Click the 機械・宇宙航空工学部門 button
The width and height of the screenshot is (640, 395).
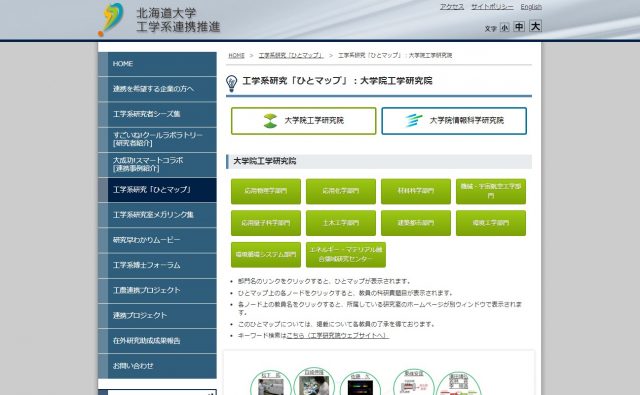click(491, 191)
